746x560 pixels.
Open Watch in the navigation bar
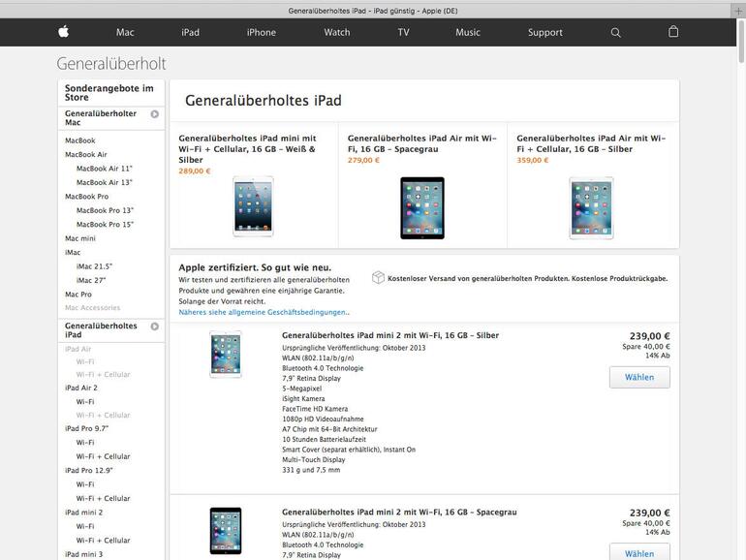pos(337,32)
